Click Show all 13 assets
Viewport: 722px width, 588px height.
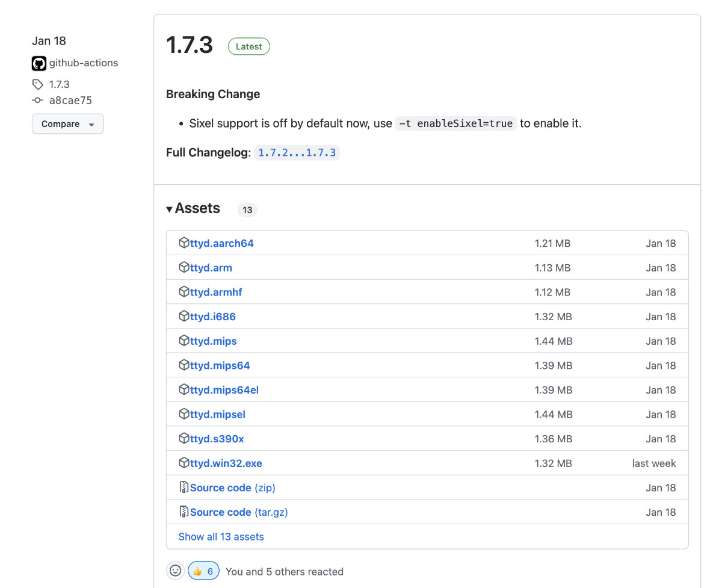pos(221,536)
